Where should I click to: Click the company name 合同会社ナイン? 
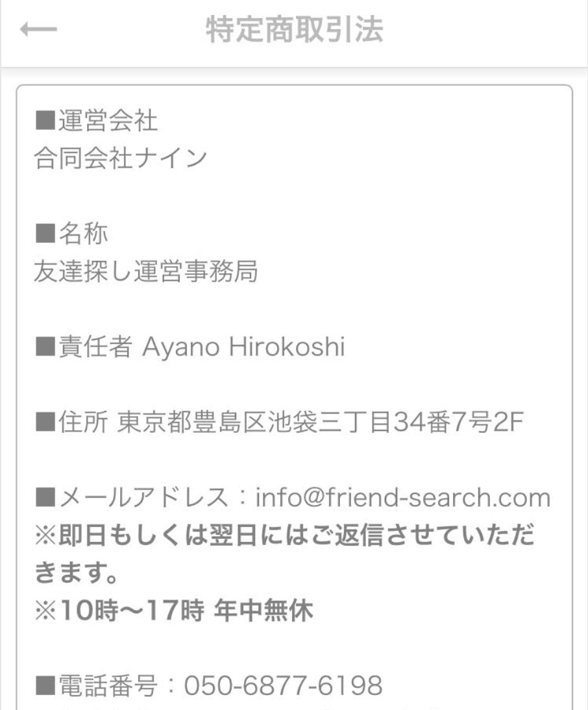coord(120,158)
